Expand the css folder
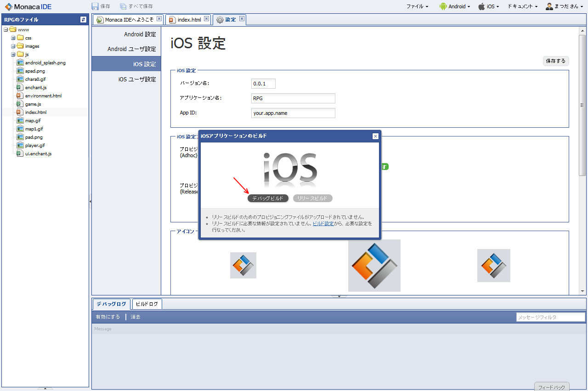 [13, 38]
